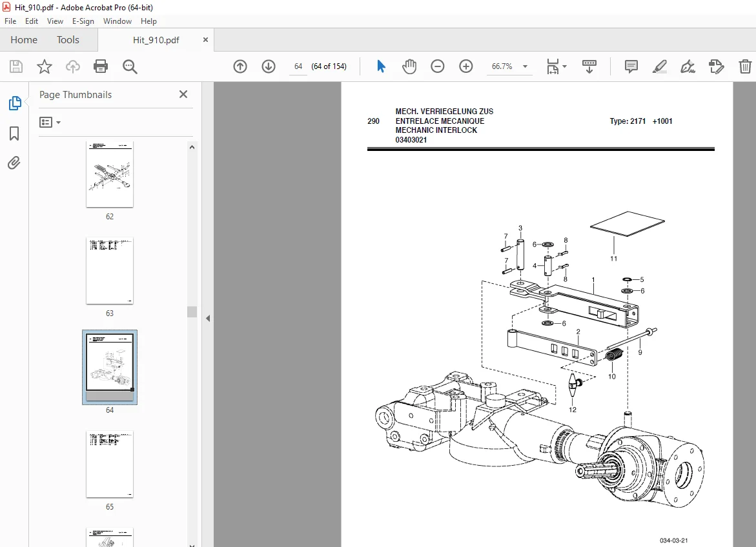This screenshot has width=756, height=547.
Task: Open the Fill and Sign tool
Action: pyautogui.click(x=688, y=66)
